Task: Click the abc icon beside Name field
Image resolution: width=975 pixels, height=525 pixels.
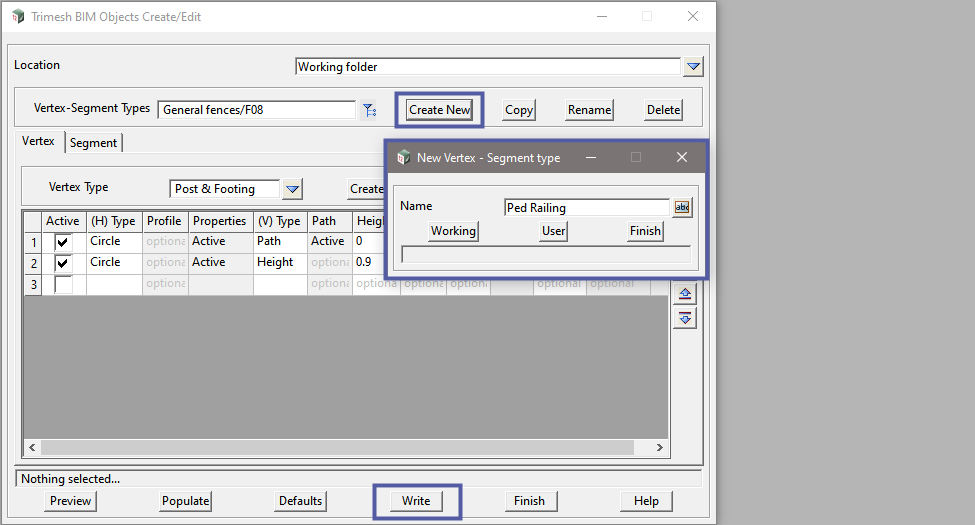Action: coord(682,207)
